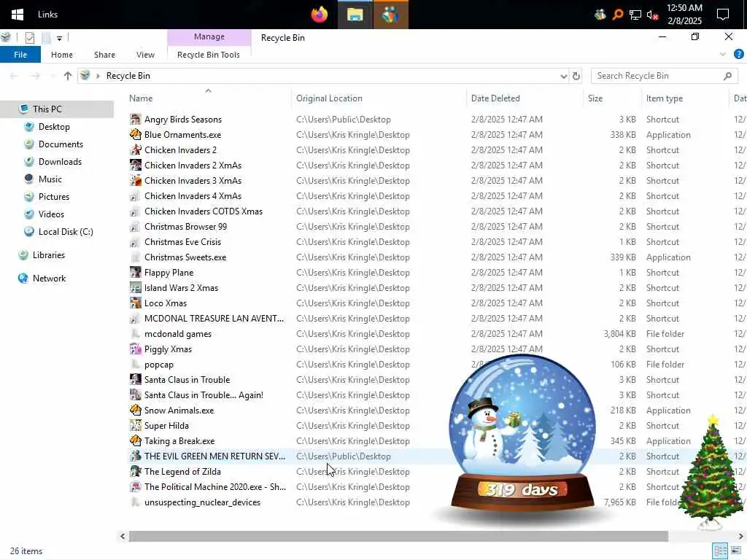Select the Piggly Xmas icon

click(x=135, y=349)
